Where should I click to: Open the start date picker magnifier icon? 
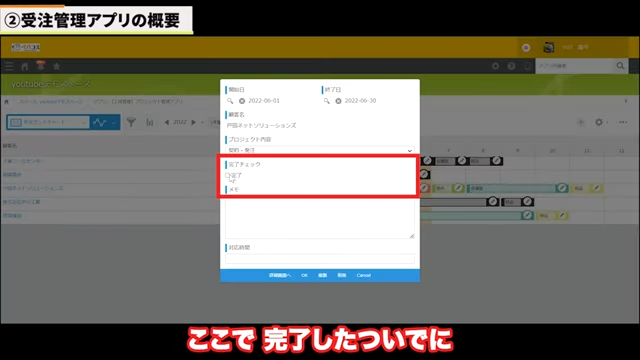pos(230,101)
